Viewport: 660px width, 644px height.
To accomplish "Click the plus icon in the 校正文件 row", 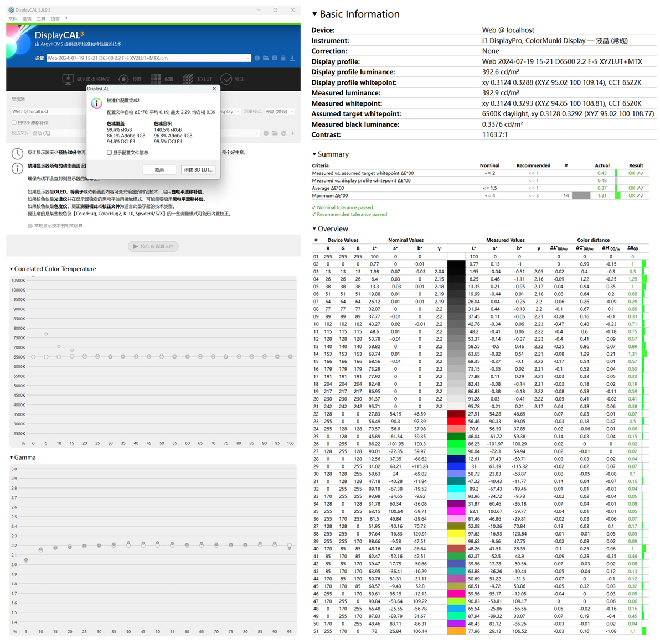I will click(292, 133).
